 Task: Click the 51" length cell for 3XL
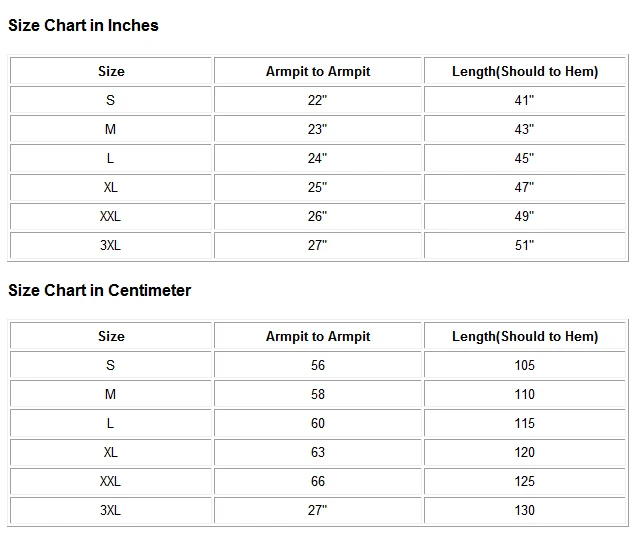pyautogui.click(x=525, y=245)
